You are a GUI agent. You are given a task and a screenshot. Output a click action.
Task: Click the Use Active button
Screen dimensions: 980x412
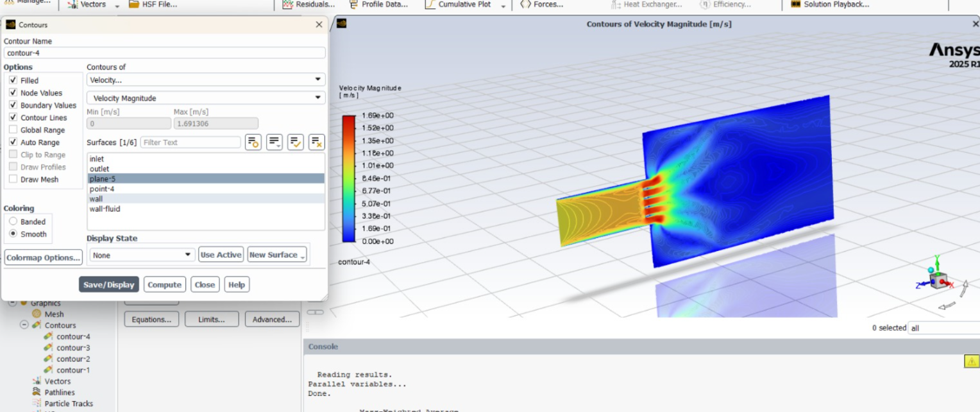(221, 255)
